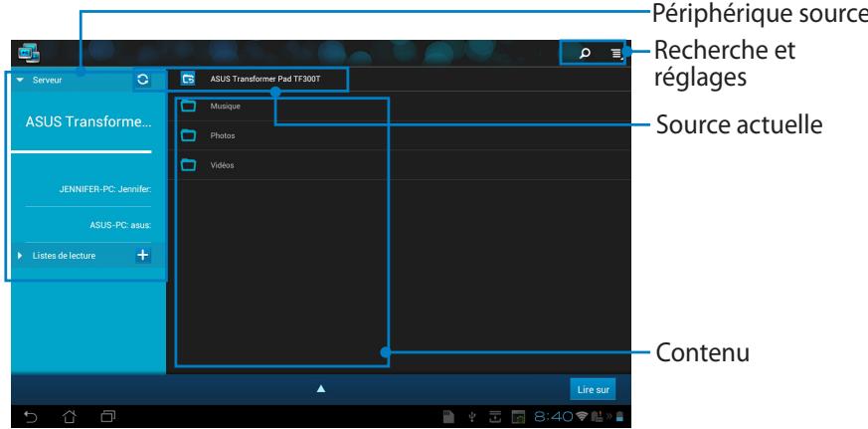This screenshot has width=868, height=429.
Task: Click the Vidéos folder icon
Action: click(x=189, y=164)
